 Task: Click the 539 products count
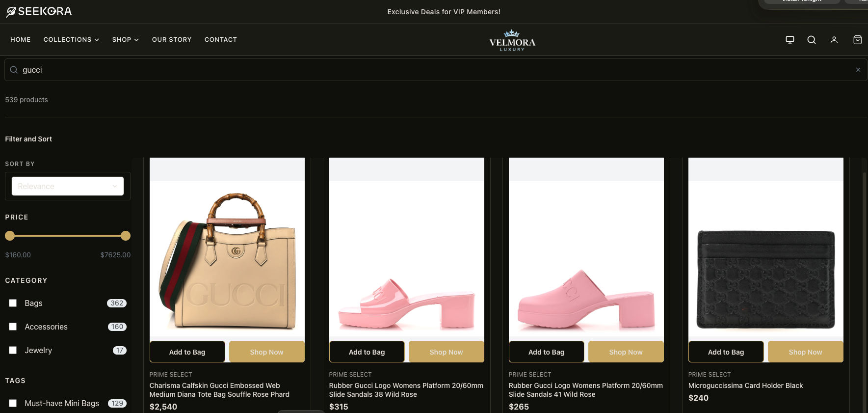[x=26, y=100]
